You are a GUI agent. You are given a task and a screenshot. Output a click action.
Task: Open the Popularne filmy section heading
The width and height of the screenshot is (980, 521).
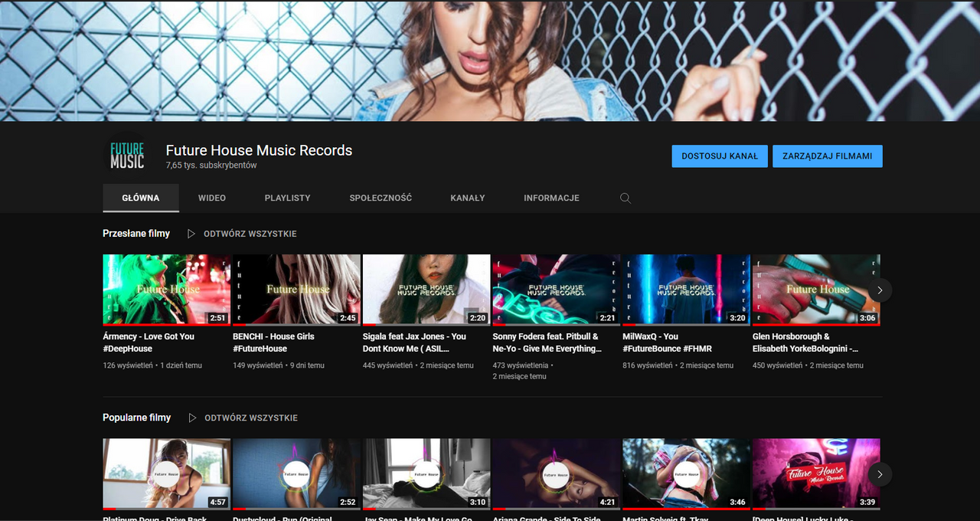(136, 418)
